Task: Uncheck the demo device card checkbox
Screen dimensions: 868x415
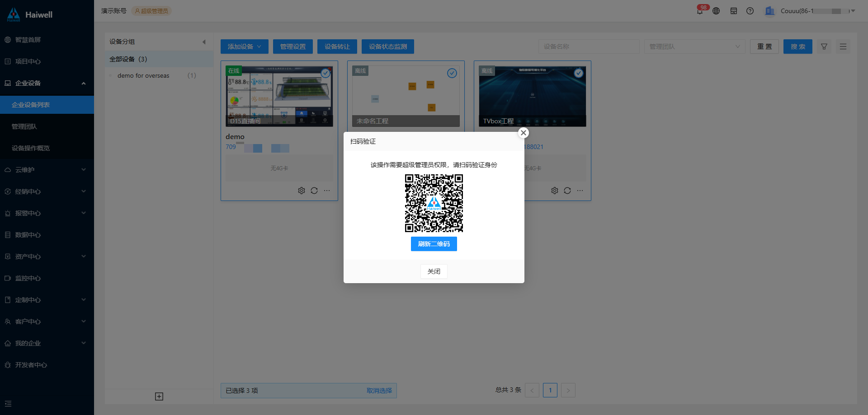Action: tap(325, 73)
